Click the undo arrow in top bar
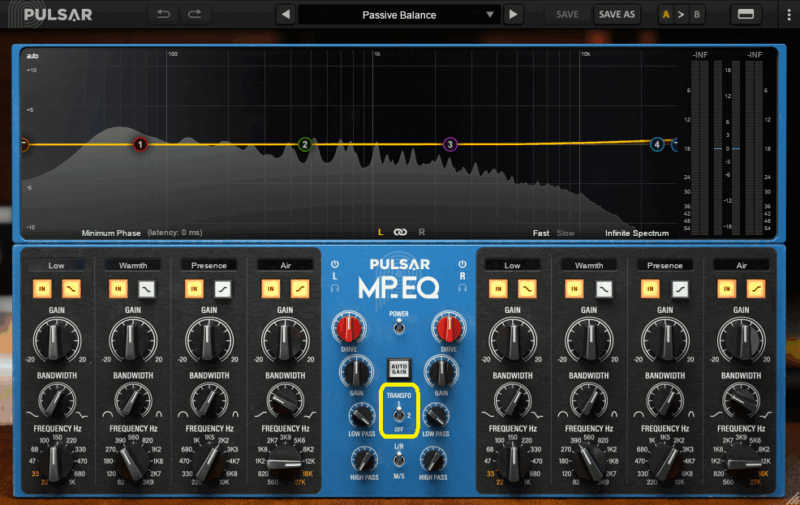 coord(163,14)
